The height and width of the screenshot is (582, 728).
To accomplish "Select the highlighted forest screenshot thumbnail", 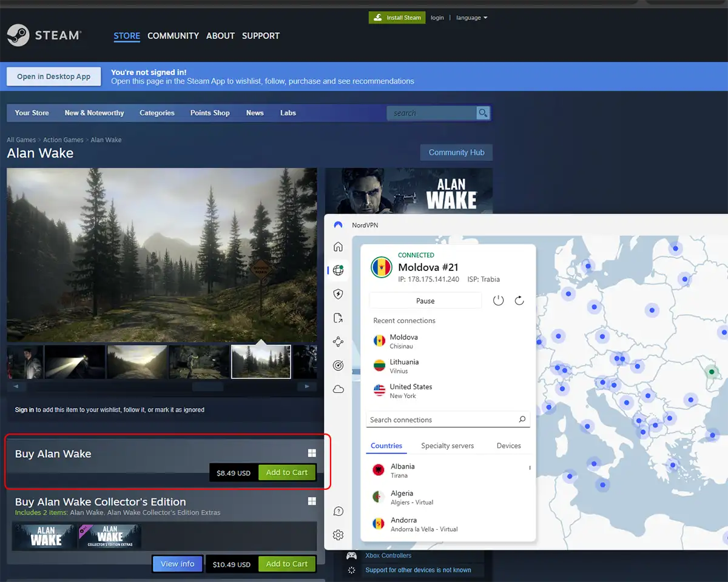I will 261,361.
